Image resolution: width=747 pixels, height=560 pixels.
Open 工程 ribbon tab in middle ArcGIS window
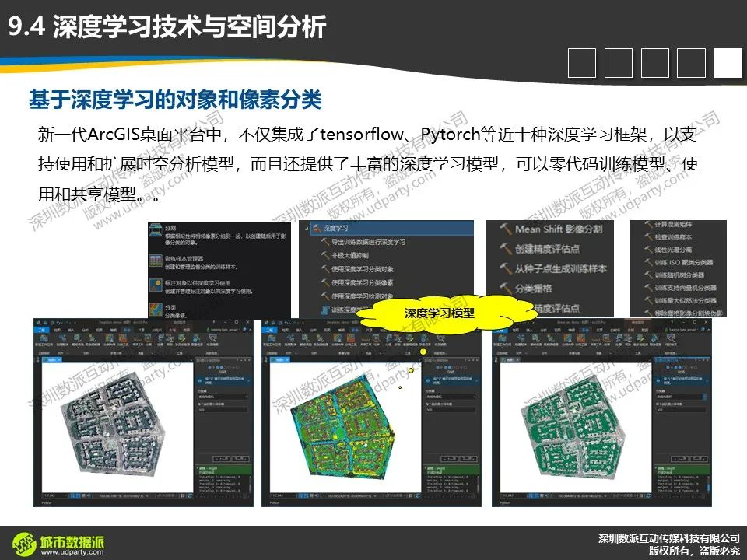(270, 330)
